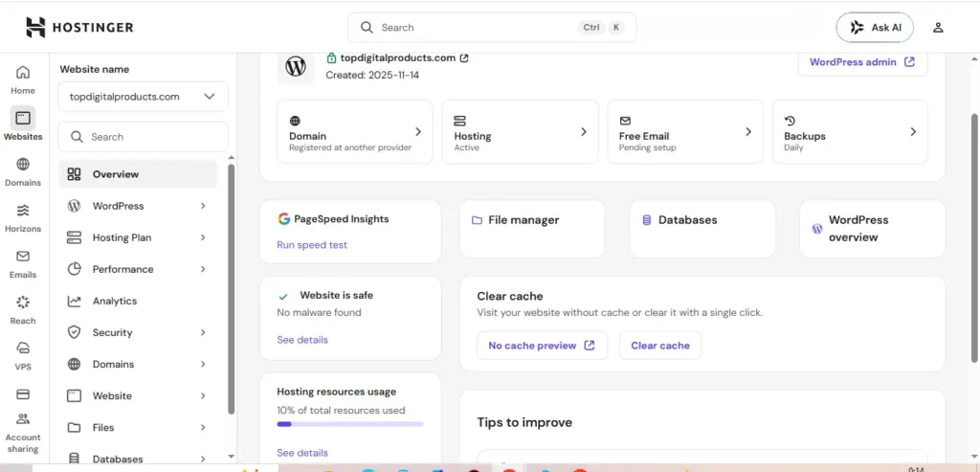
Task: Open the WordPress overview card
Action: (873, 229)
